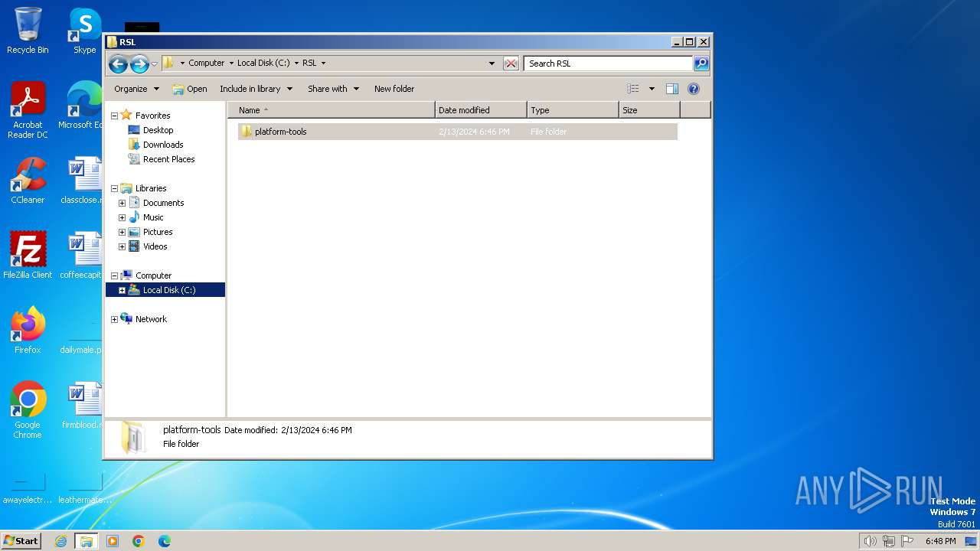
Task: Open the recent pages dropdown beside Forward
Action: [x=155, y=64]
